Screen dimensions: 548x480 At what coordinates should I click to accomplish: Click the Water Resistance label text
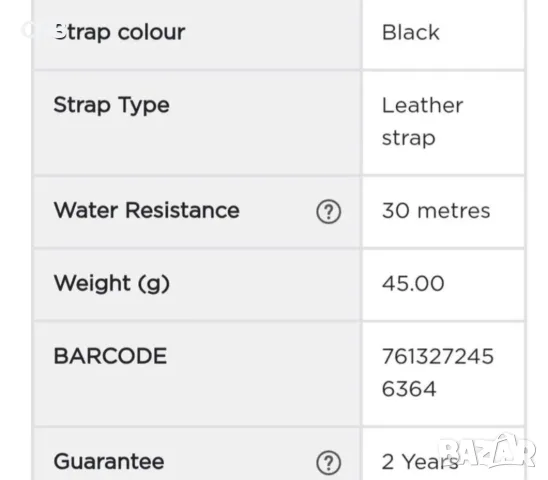tap(146, 210)
